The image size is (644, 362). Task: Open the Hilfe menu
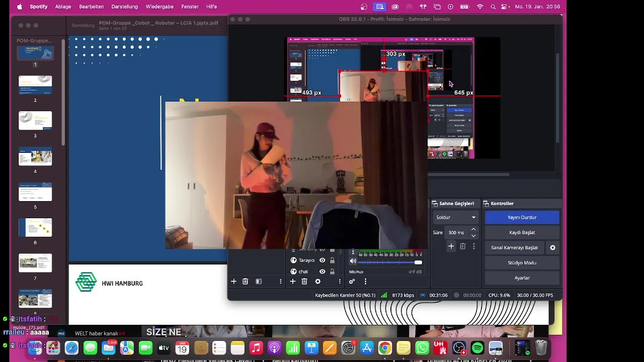[x=212, y=7]
